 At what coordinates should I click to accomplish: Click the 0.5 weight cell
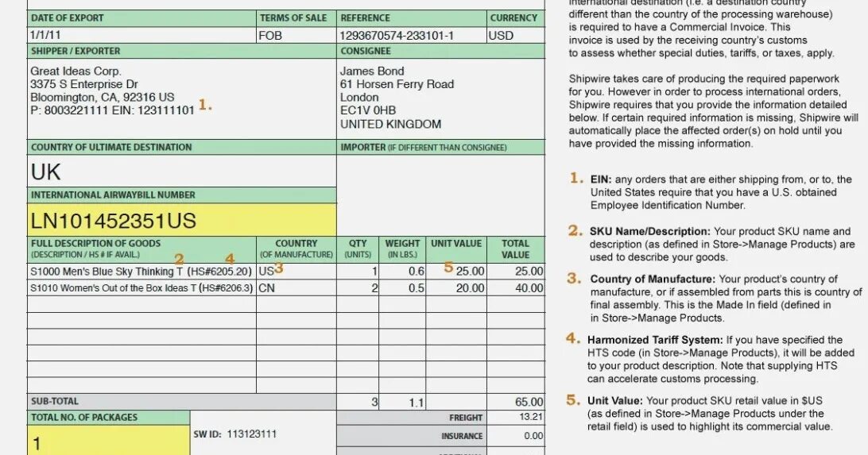tap(402, 288)
